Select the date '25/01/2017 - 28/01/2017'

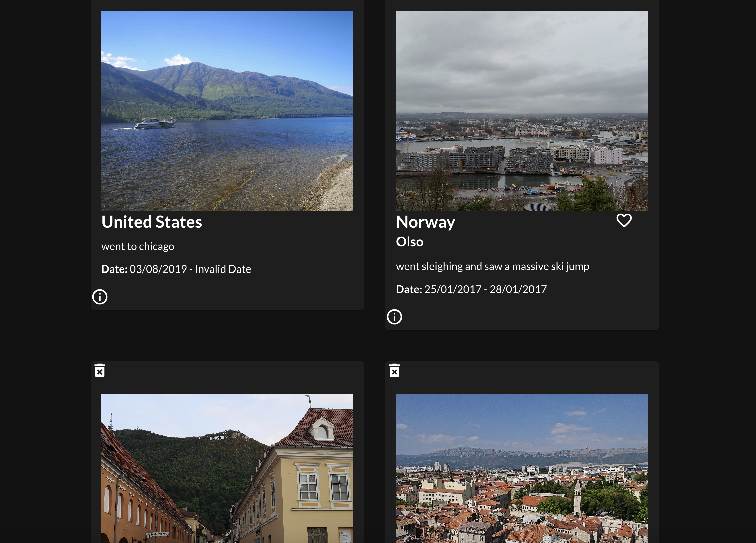485,289
